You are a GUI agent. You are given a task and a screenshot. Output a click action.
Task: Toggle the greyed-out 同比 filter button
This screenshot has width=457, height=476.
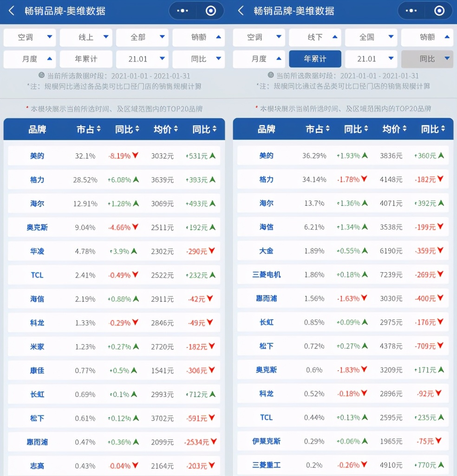(427, 59)
